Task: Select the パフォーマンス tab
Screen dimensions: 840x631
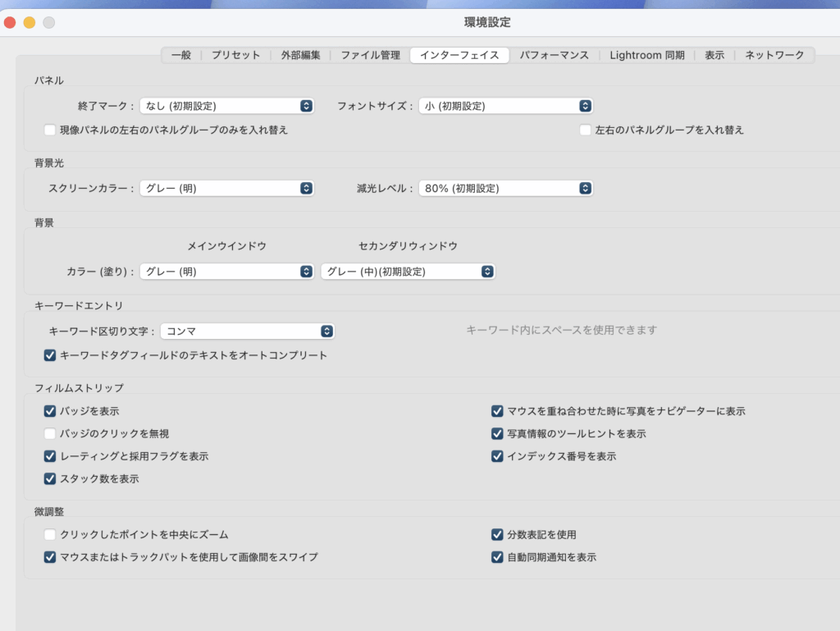Action: click(554, 55)
